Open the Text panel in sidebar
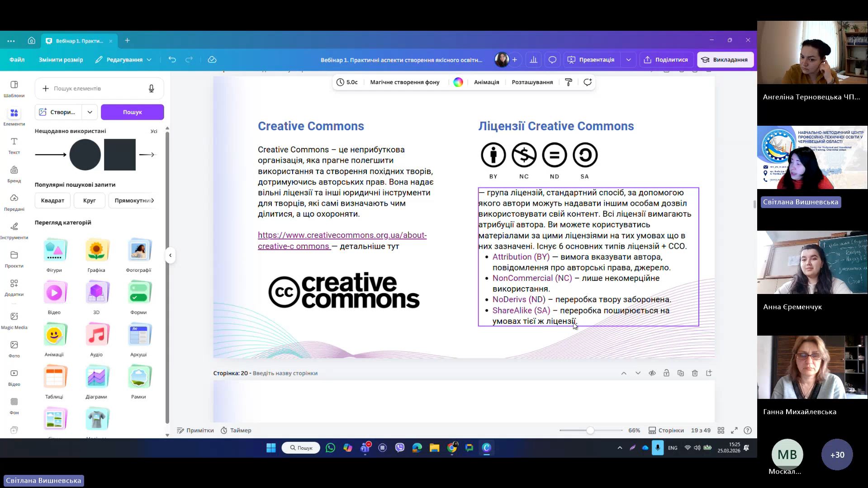 coord(14,146)
